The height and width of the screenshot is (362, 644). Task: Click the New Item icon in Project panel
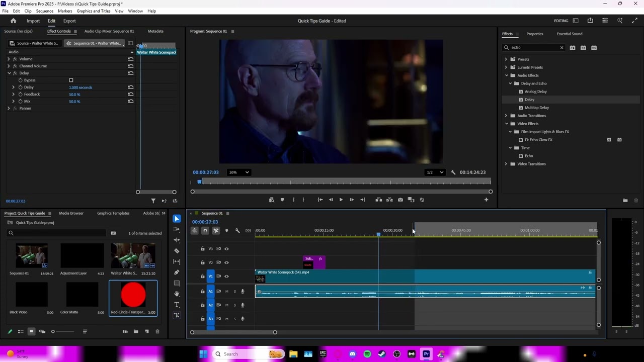(x=147, y=331)
